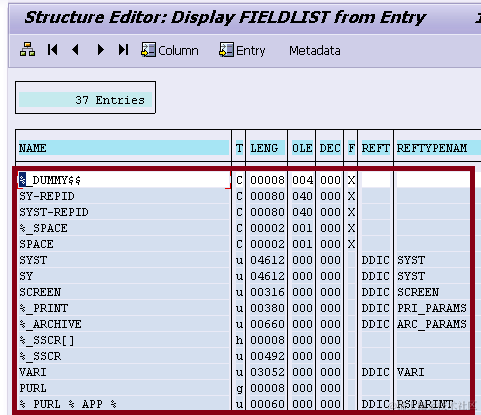
Task: Click the REFTYPENAM column header
Action: click(438, 148)
